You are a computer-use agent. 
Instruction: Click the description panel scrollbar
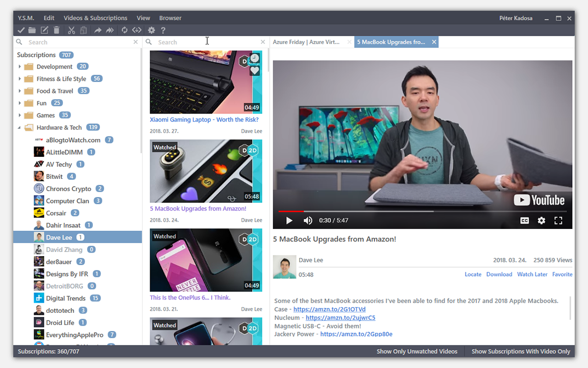click(570, 308)
